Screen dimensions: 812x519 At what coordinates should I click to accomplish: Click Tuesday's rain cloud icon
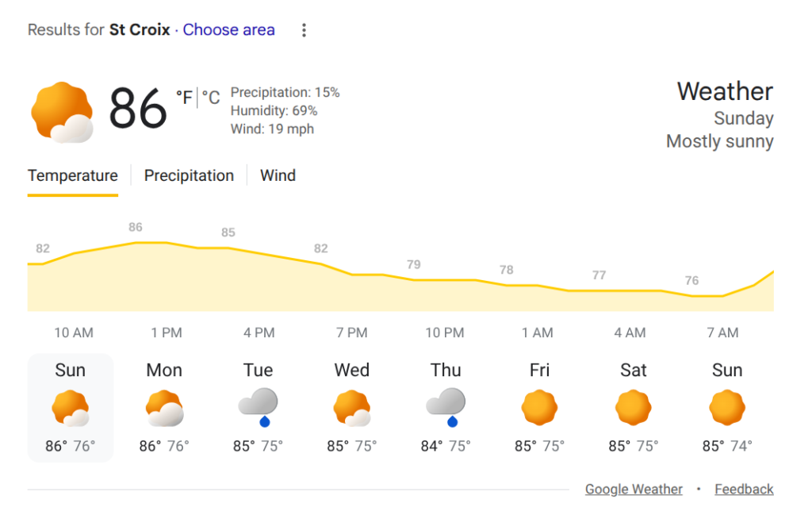click(259, 407)
